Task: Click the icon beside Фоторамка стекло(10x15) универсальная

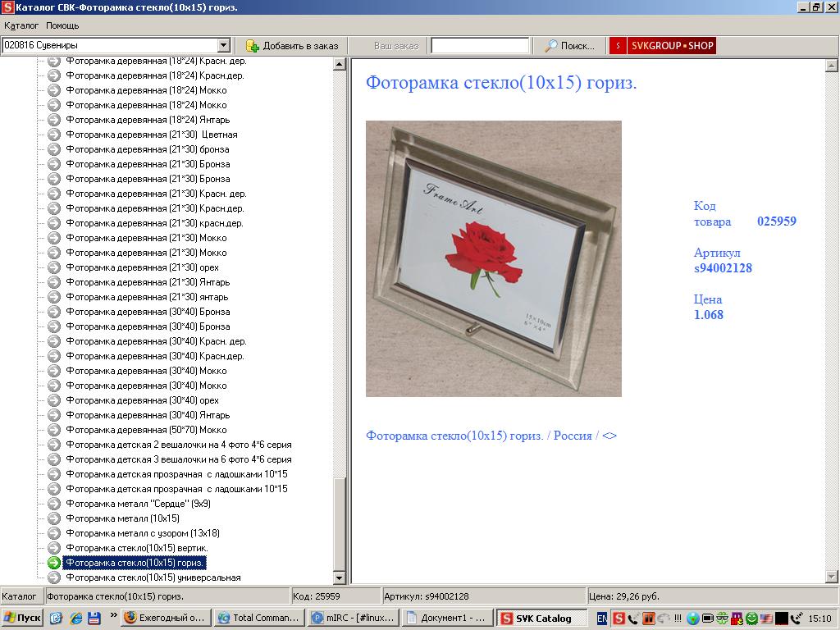Action: tap(53, 577)
